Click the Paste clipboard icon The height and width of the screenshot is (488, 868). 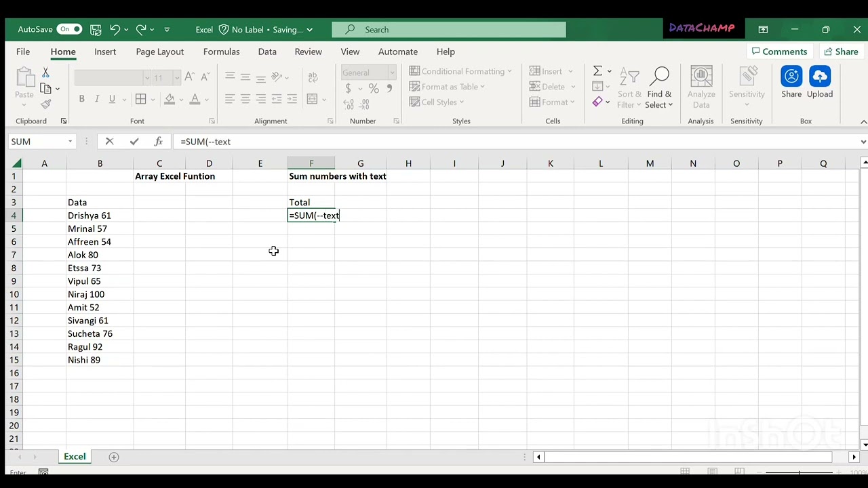[24, 77]
